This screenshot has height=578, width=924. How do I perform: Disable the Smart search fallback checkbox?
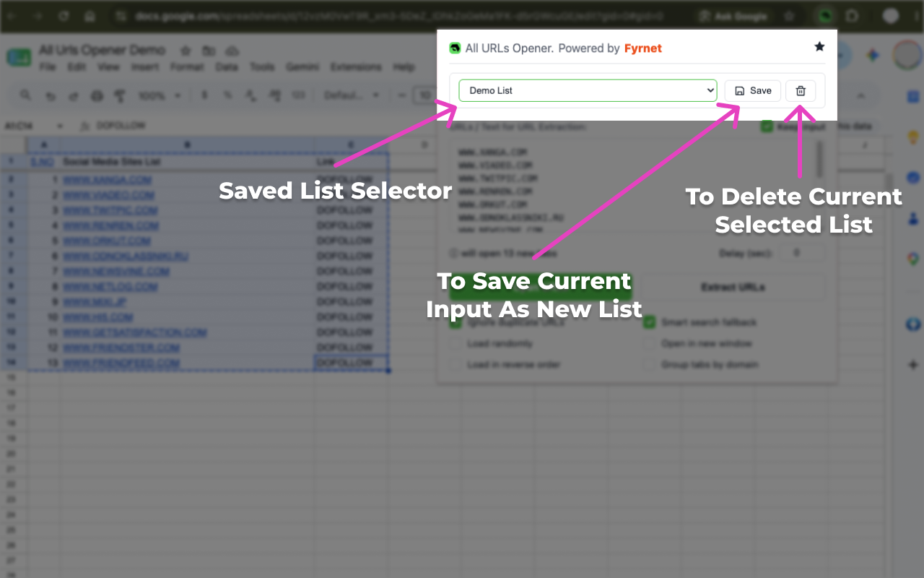point(649,322)
